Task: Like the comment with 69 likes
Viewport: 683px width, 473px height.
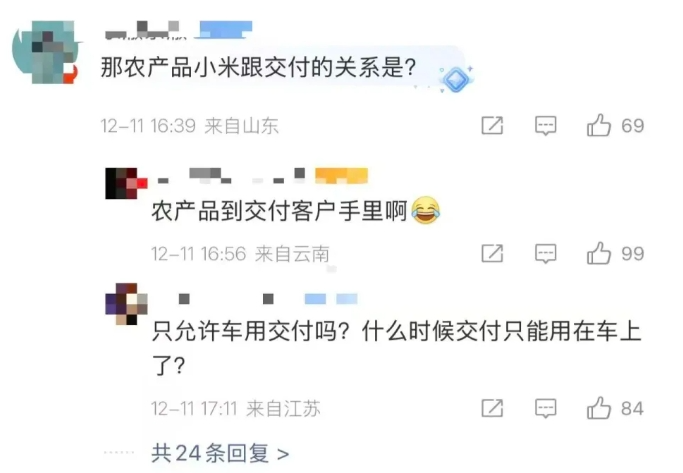Action: tap(599, 125)
